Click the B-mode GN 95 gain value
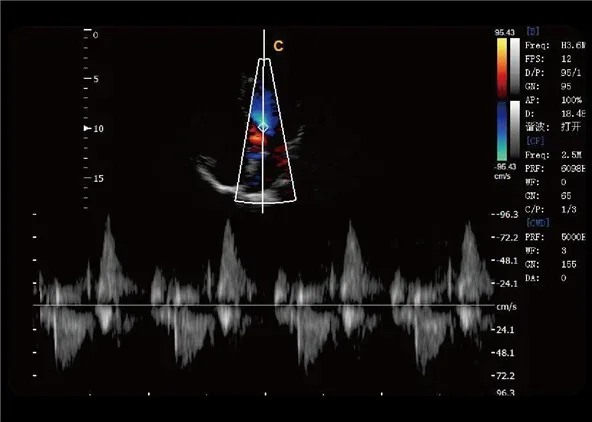This screenshot has height=422, width=592. pos(566,86)
